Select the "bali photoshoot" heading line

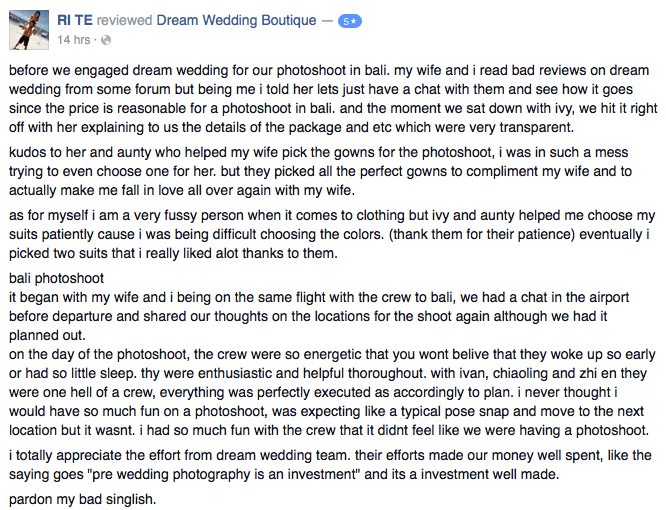tap(56, 278)
